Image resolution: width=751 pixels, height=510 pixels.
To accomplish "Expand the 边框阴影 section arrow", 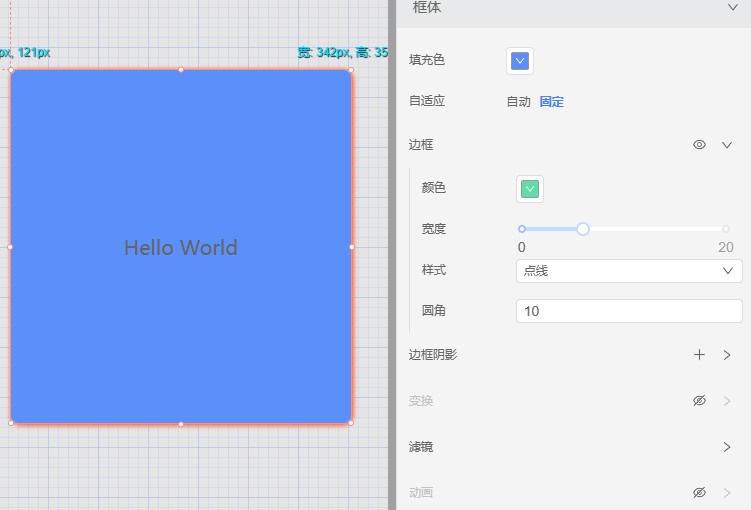I will 727,355.
